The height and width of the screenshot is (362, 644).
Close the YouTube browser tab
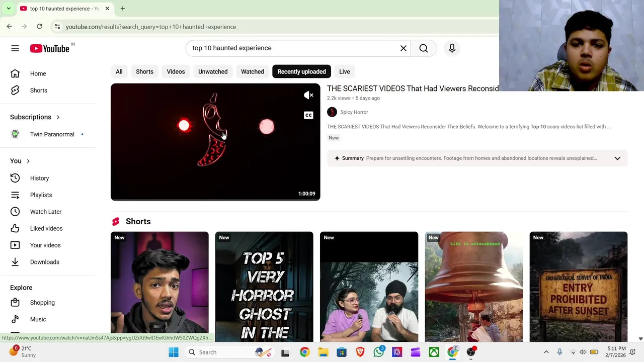tap(107, 9)
